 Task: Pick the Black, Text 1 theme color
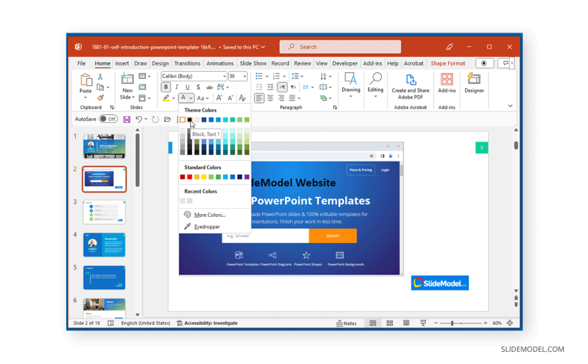190,120
